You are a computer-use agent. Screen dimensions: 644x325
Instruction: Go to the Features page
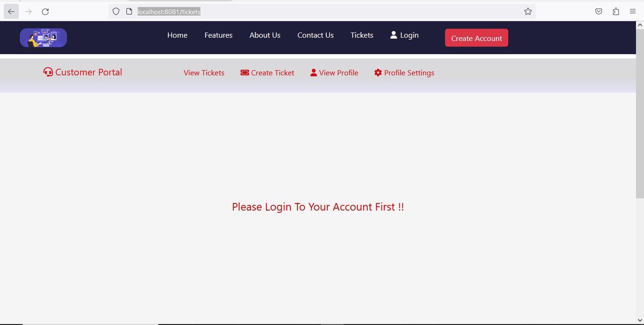pyautogui.click(x=218, y=35)
